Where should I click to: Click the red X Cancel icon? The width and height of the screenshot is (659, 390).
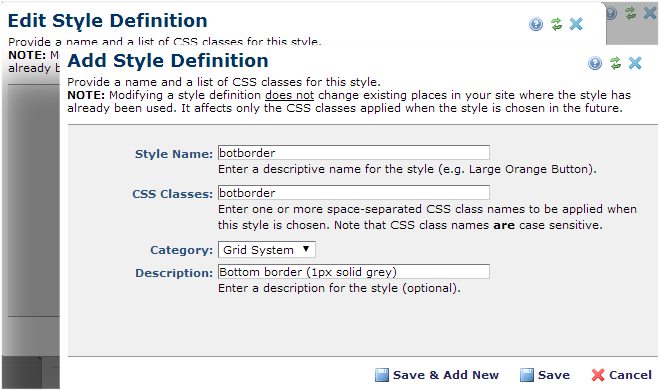[598, 375]
